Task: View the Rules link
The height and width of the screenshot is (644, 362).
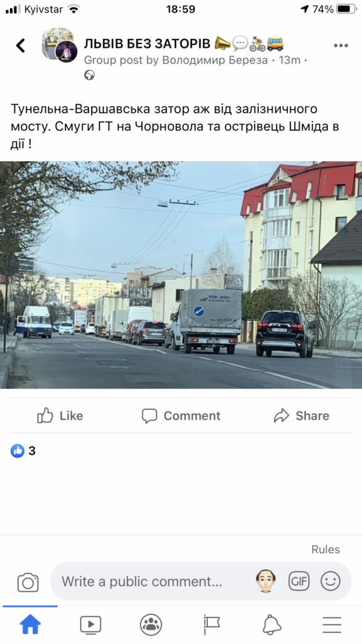Action: coord(326,550)
